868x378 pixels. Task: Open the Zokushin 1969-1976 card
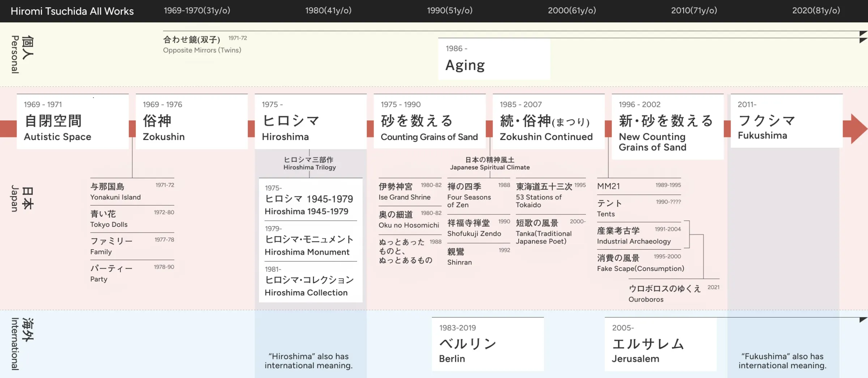tap(192, 122)
